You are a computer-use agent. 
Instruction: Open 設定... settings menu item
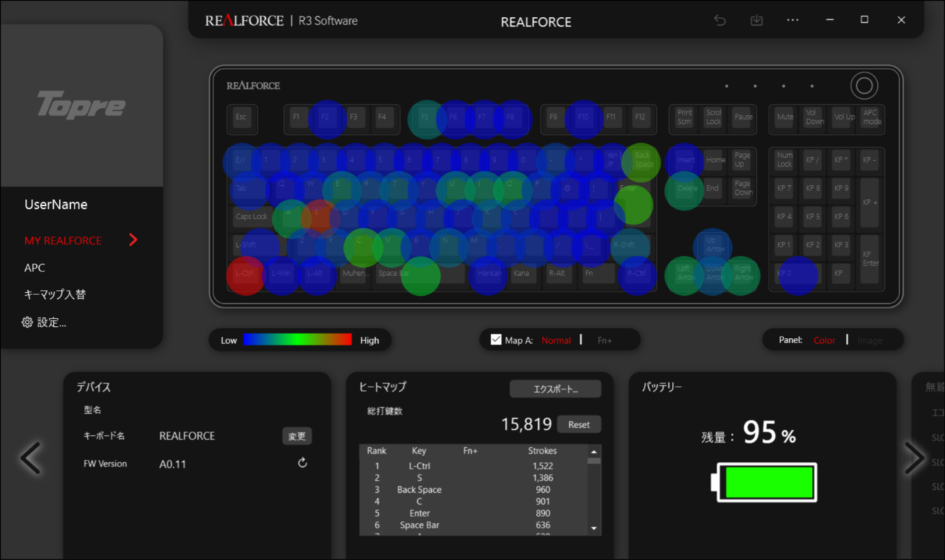click(52, 322)
